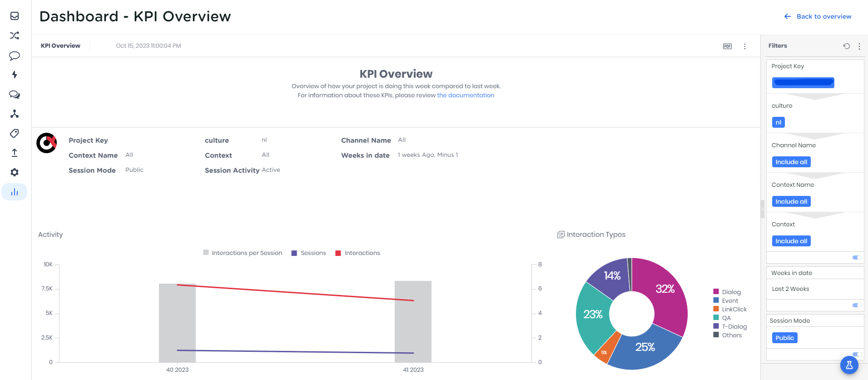Open the 'Last 2 Weeks' date selector
The width and height of the screenshot is (868, 380).
tap(790, 289)
